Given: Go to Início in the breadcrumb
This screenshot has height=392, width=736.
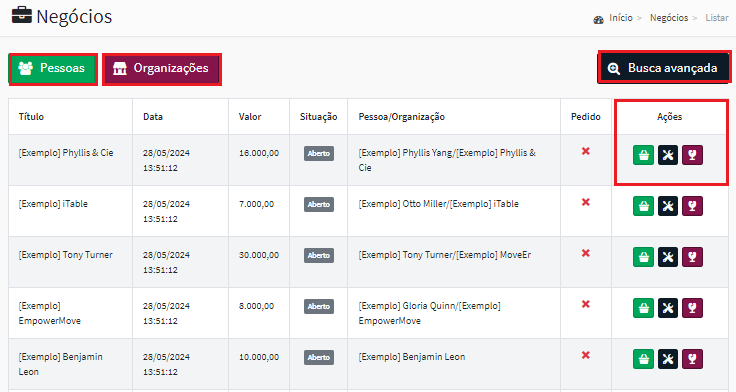Looking at the screenshot, I should pos(621,18).
